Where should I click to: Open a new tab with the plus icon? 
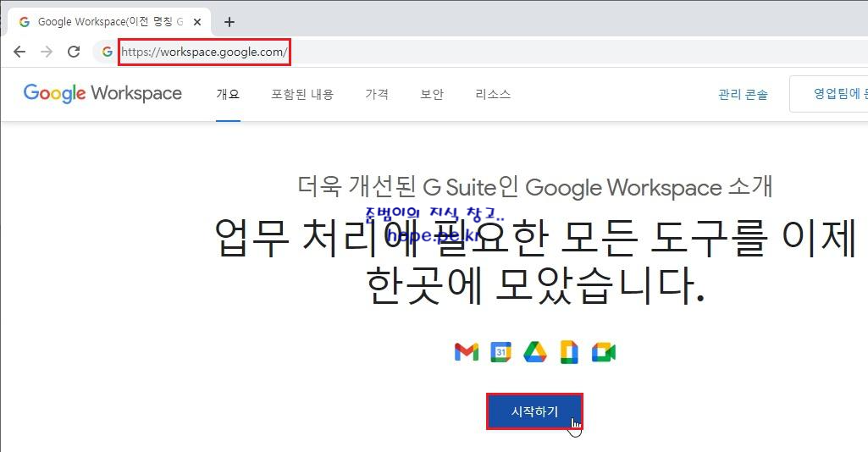pyautogui.click(x=229, y=22)
